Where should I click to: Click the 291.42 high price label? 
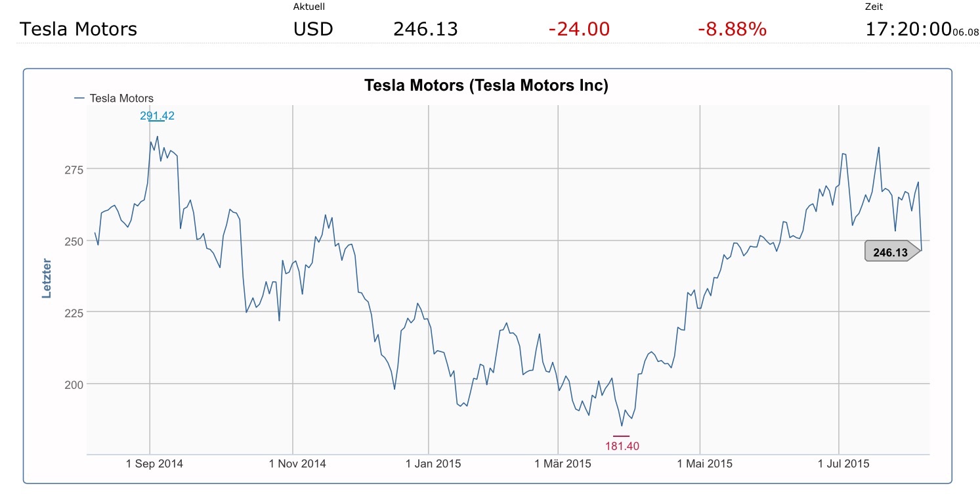pos(157,116)
